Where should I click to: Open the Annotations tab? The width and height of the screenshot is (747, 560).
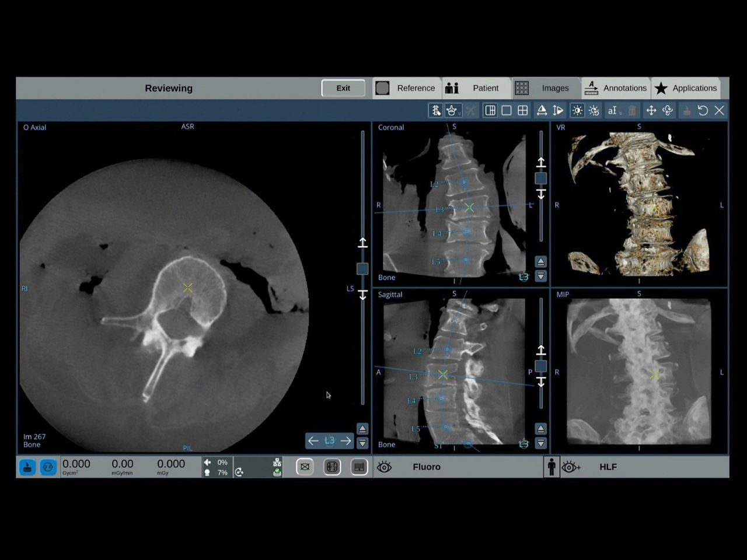(x=616, y=88)
